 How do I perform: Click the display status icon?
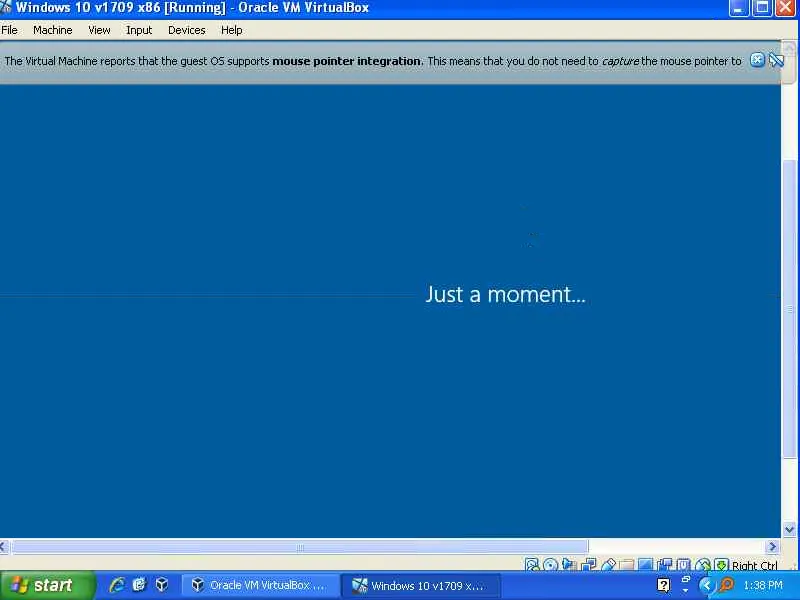(x=645, y=564)
